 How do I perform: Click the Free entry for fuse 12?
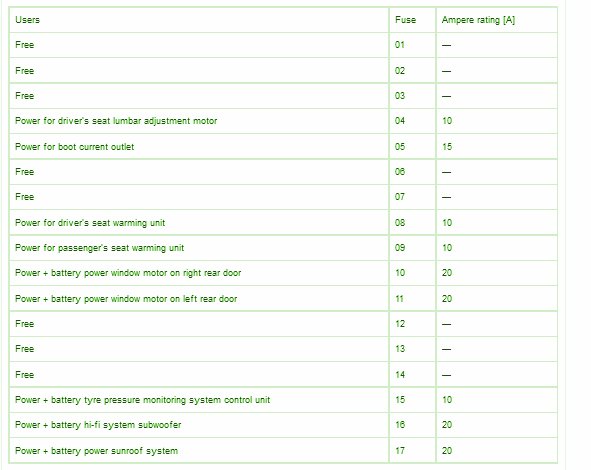click(x=24, y=324)
